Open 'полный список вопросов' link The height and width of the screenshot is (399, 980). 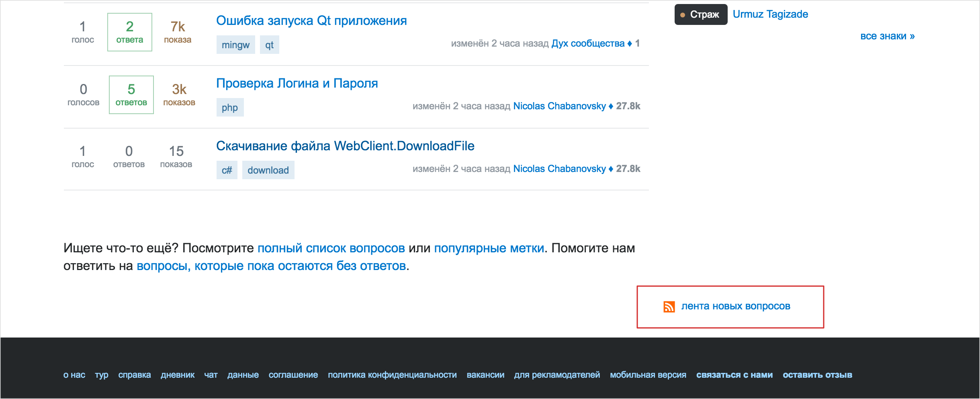tap(331, 248)
